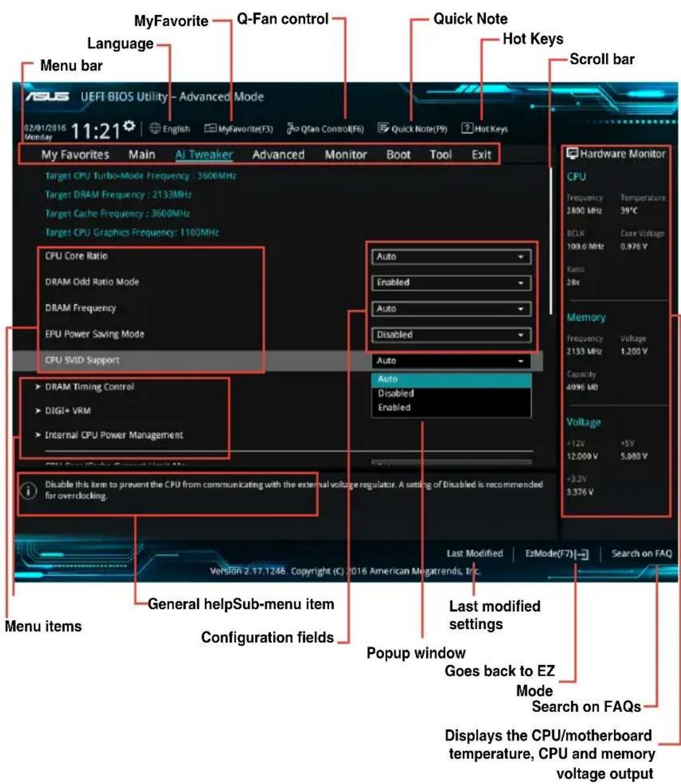
Task: Select the Ai Tweaker tab
Action: (x=204, y=155)
